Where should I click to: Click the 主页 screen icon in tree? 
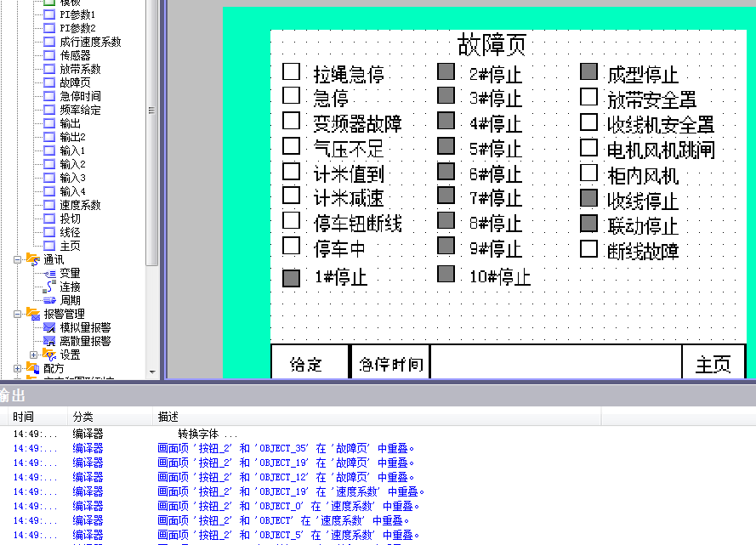click(49, 246)
